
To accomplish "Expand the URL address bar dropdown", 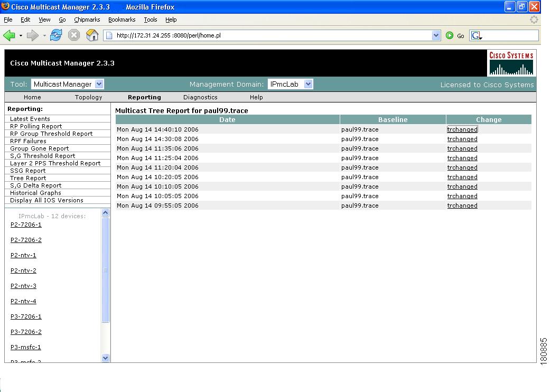I will pyautogui.click(x=436, y=35).
